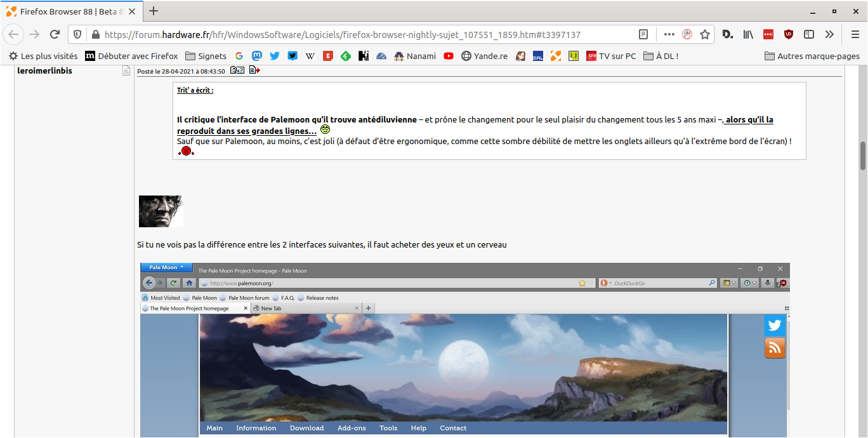Click the black D. extension icon
The height and width of the screenshot is (438, 868).
(x=728, y=35)
